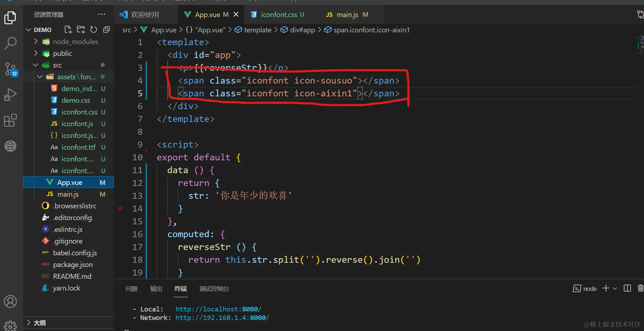Click the editor minimap at right edge
The height and width of the screenshot is (331, 644).
(640, 44)
